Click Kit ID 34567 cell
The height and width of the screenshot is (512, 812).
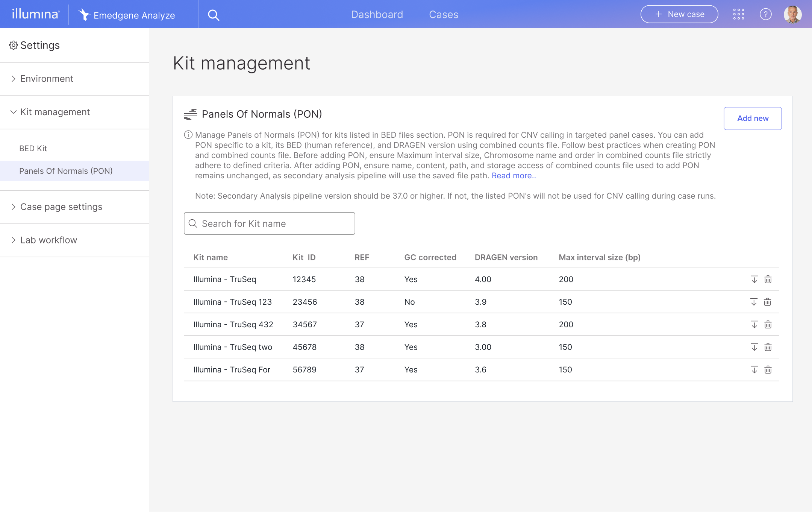click(305, 324)
